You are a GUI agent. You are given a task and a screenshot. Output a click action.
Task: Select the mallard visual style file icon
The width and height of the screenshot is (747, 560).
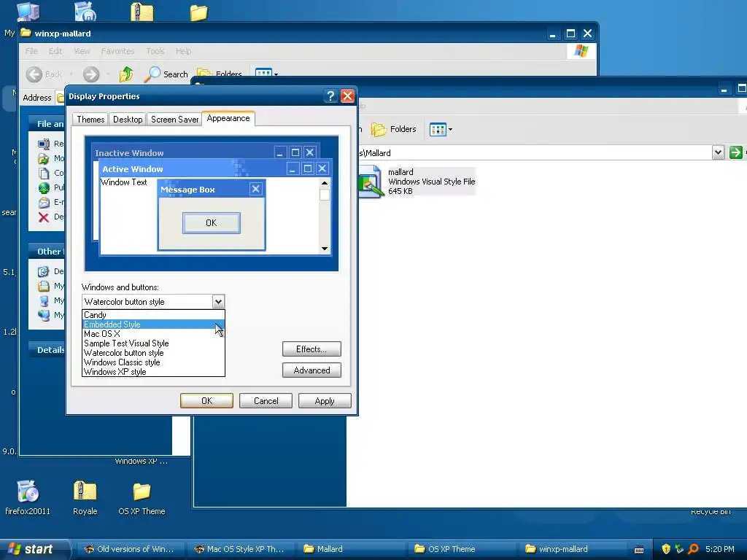[x=370, y=182]
